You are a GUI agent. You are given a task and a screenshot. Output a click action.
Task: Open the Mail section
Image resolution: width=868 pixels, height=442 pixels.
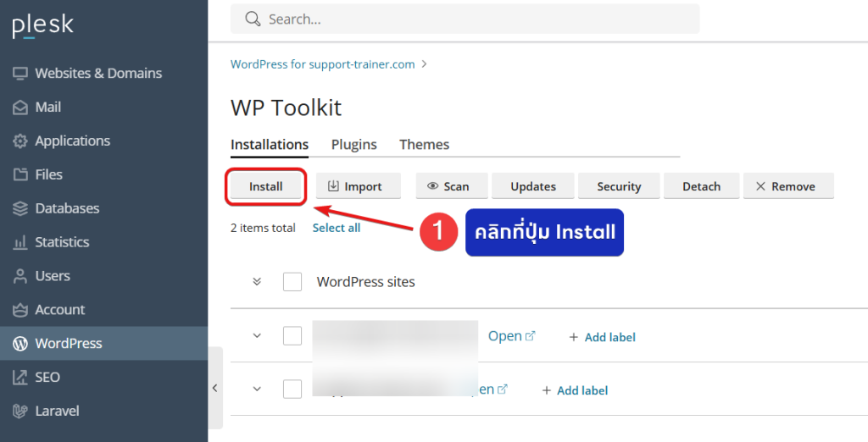pyautogui.click(x=47, y=107)
